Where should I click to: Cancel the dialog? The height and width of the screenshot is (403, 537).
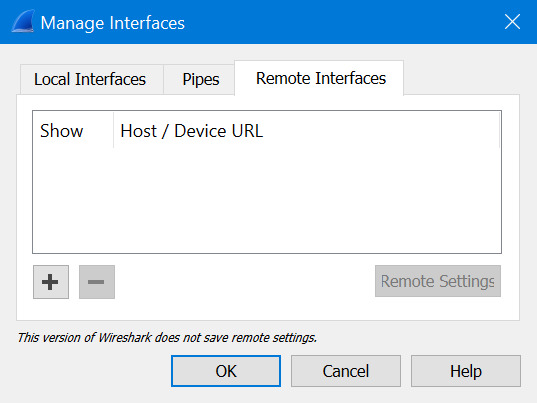coord(346,371)
